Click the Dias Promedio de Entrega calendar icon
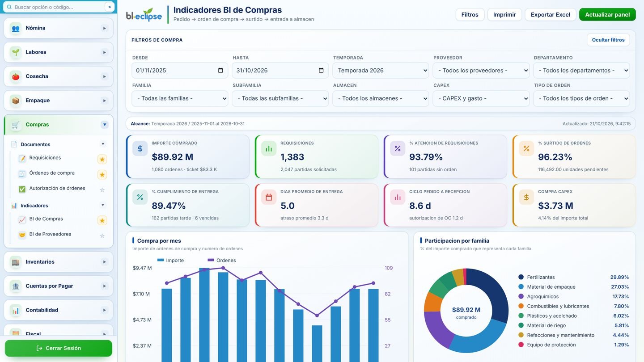Viewport: 644px width, 362px height. tap(269, 197)
